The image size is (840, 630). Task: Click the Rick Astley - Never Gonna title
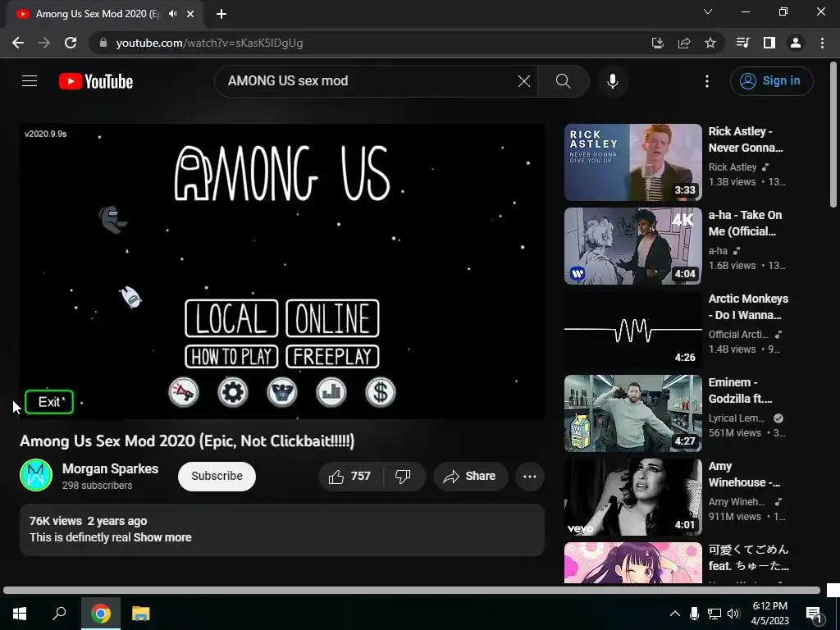[x=746, y=139]
